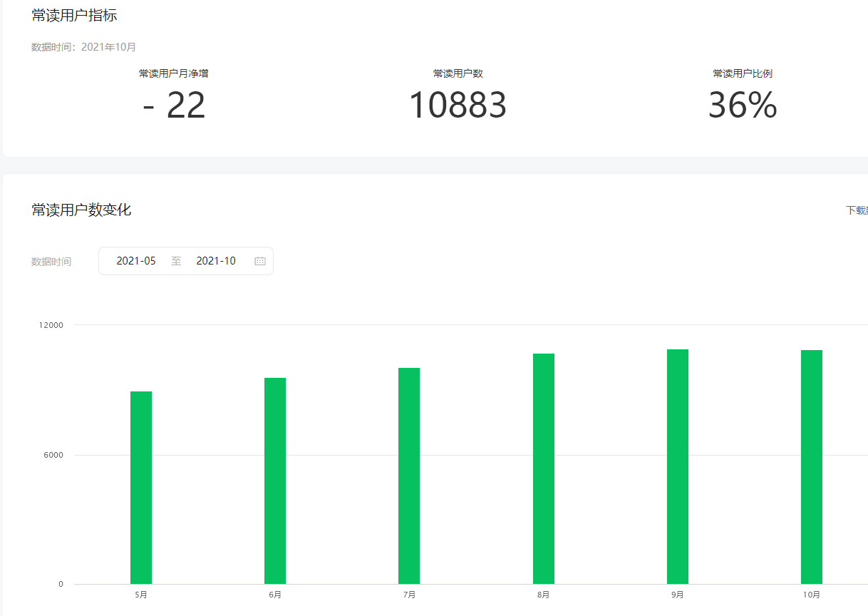Screen dimensions: 868x616
Task: Click the 6000 y-axis label
Action: [x=53, y=455]
